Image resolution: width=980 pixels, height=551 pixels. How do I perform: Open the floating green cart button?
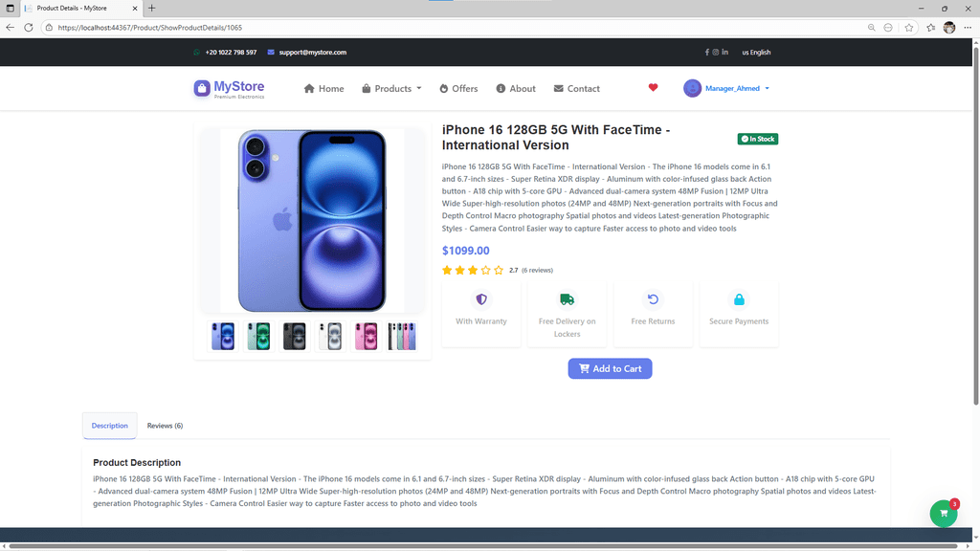(x=943, y=514)
